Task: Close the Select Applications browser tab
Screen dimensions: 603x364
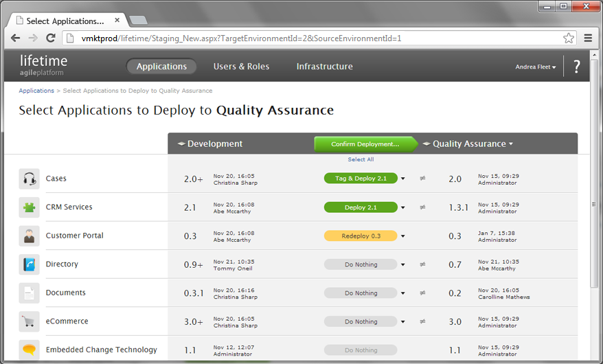Action: tap(117, 21)
